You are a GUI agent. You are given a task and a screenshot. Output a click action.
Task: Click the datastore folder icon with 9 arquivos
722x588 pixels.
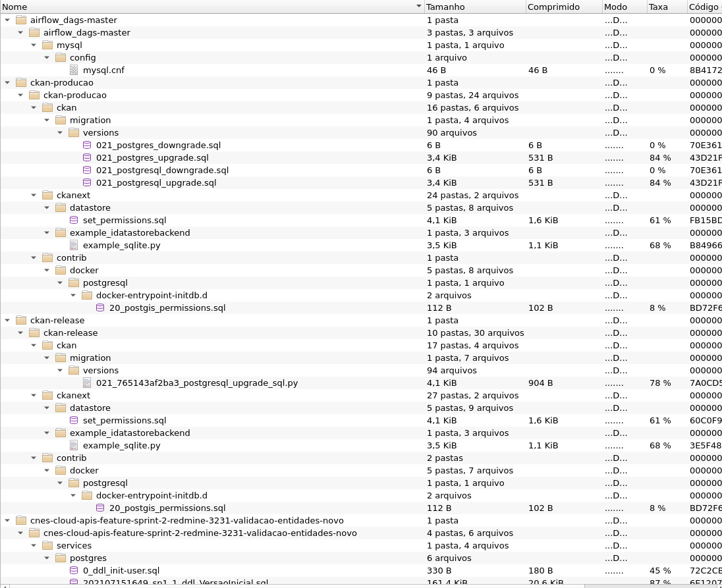point(61,408)
